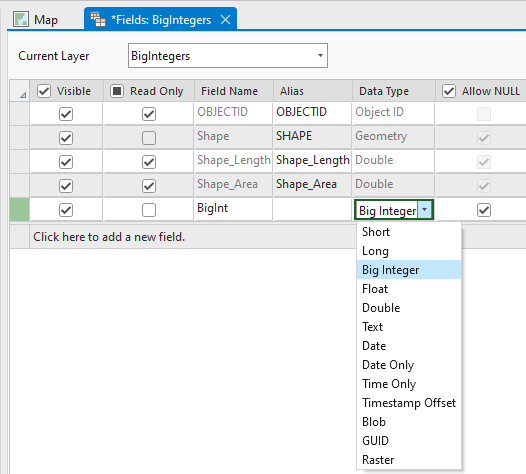Image resolution: width=526 pixels, height=474 pixels.
Task: Switch to the Map tab
Action: pyautogui.click(x=36, y=19)
